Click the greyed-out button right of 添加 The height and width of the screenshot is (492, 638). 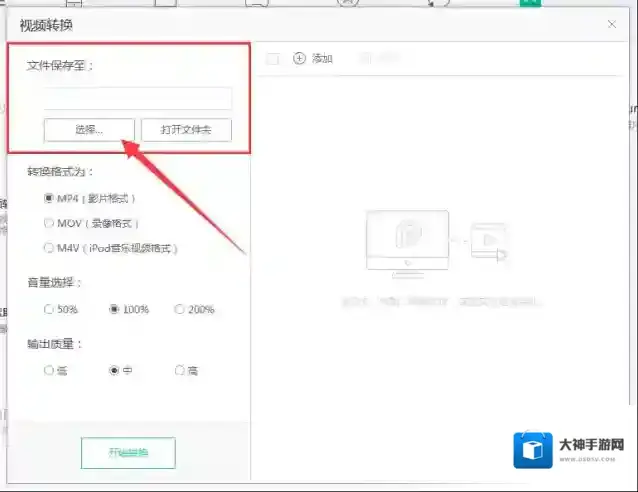(x=379, y=59)
